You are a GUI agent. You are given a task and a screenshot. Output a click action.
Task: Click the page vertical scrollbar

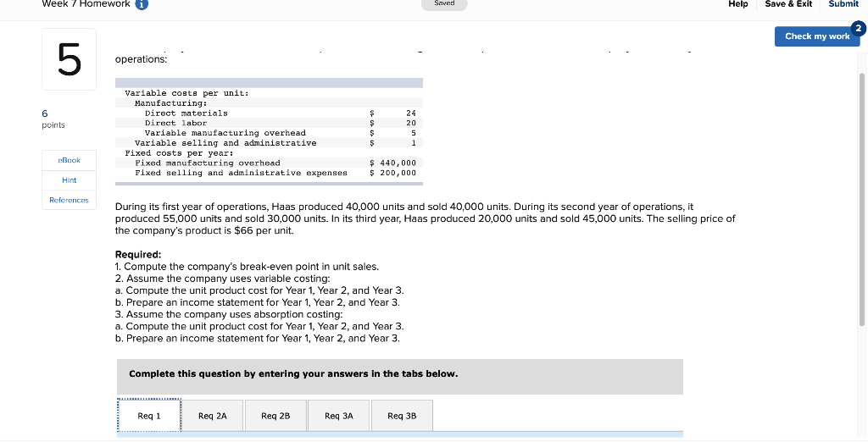[x=861, y=199]
